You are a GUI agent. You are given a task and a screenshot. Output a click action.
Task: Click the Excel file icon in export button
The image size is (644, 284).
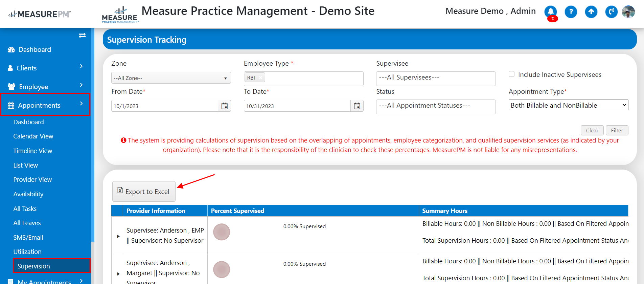tap(120, 190)
